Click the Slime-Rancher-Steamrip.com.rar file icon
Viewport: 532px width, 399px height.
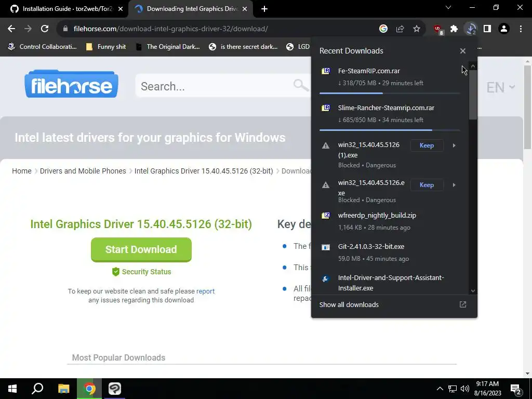pyautogui.click(x=326, y=108)
